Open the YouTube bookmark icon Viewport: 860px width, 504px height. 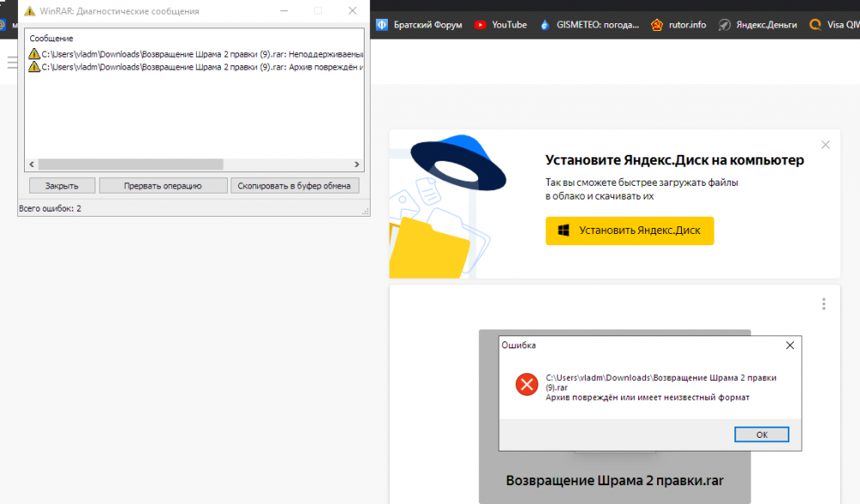481,25
